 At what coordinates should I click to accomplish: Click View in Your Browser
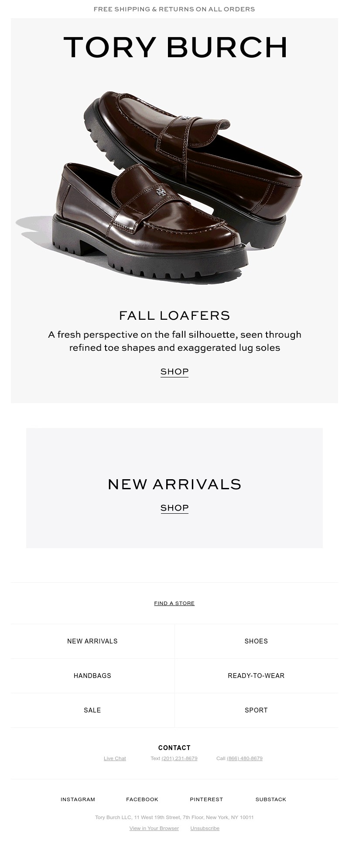[x=154, y=828]
